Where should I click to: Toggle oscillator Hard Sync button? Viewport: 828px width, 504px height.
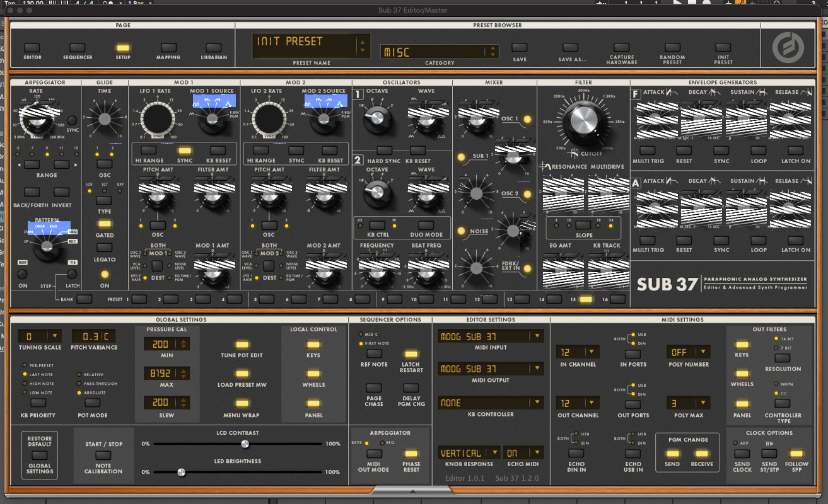pyautogui.click(x=385, y=151)
